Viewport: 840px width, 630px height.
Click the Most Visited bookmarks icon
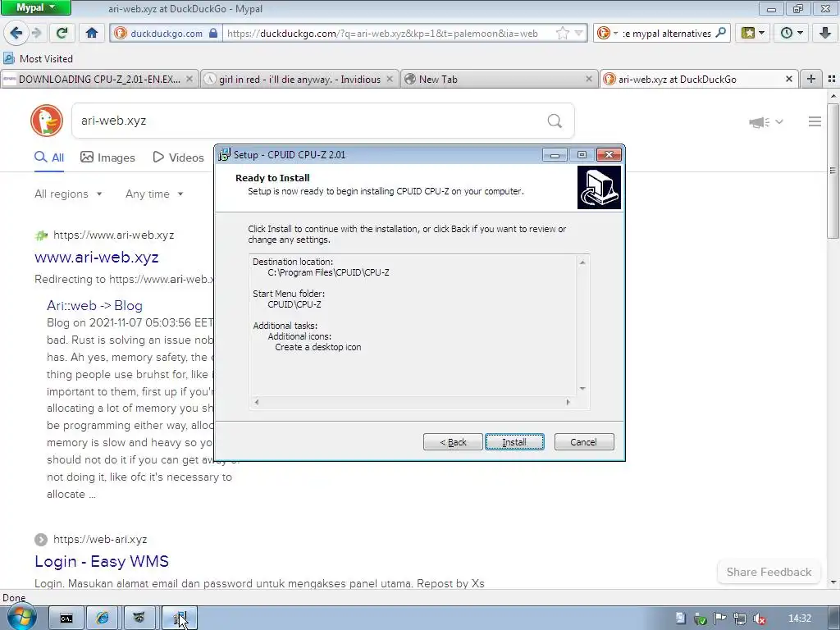pyautogui.click(x=9, y=58)
